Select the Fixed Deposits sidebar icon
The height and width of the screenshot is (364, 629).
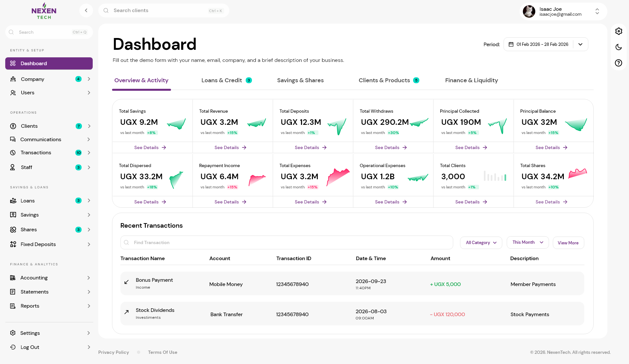coord(13,244)
